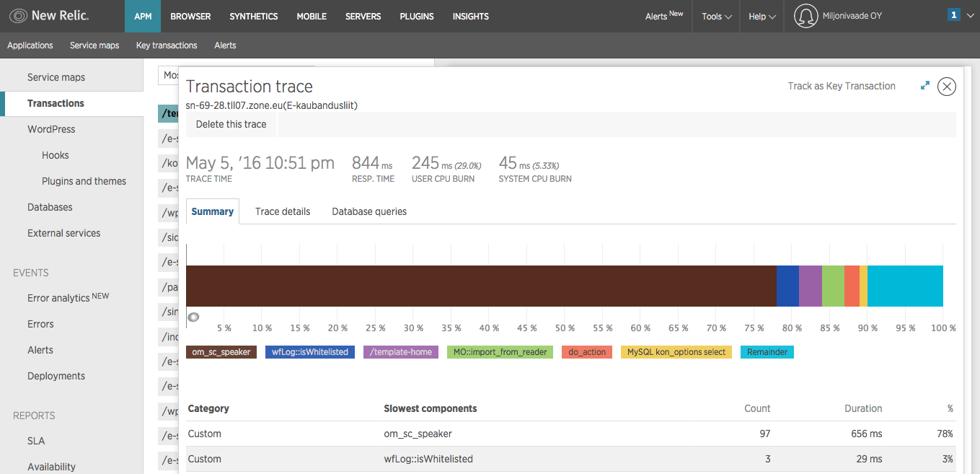Click the do_action legend label
The height and width of the screenshot is (474, 980).
click(587, 352)
